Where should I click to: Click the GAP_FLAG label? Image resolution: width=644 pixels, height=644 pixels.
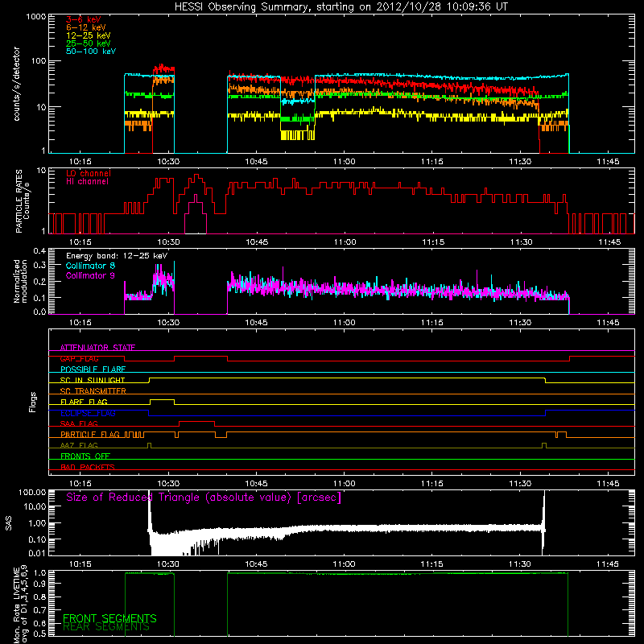pos(79,358)
